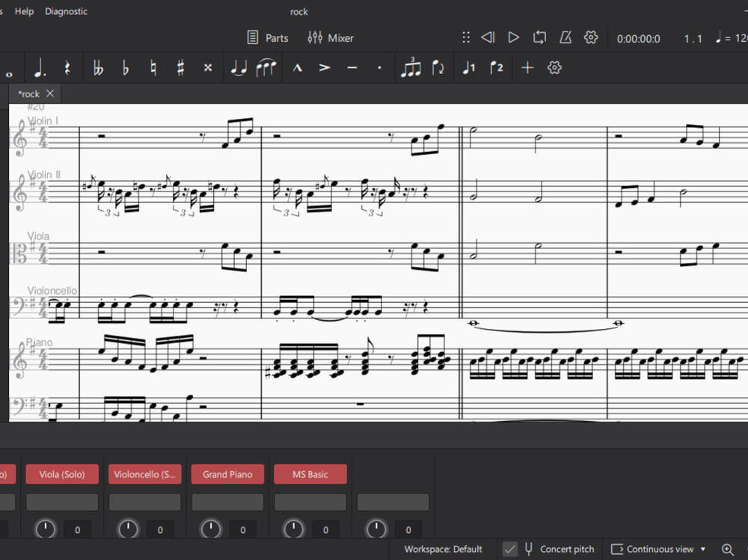748x560 pixels.
Task: Adjust the pan knob under Grand Piano
Action: pos(211,529)
